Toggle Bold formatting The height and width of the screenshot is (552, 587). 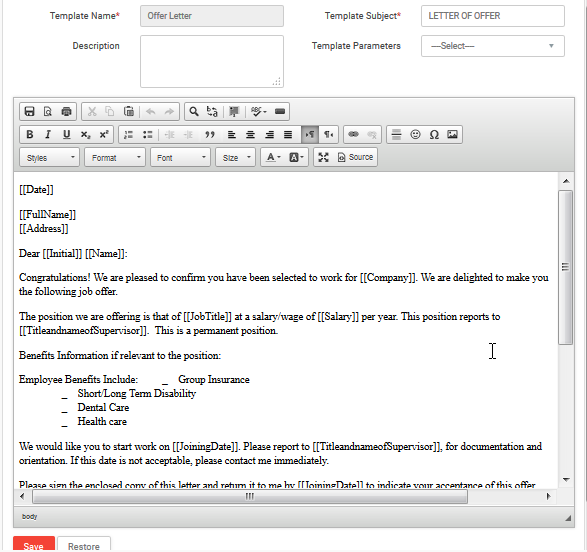coord(30,134)
